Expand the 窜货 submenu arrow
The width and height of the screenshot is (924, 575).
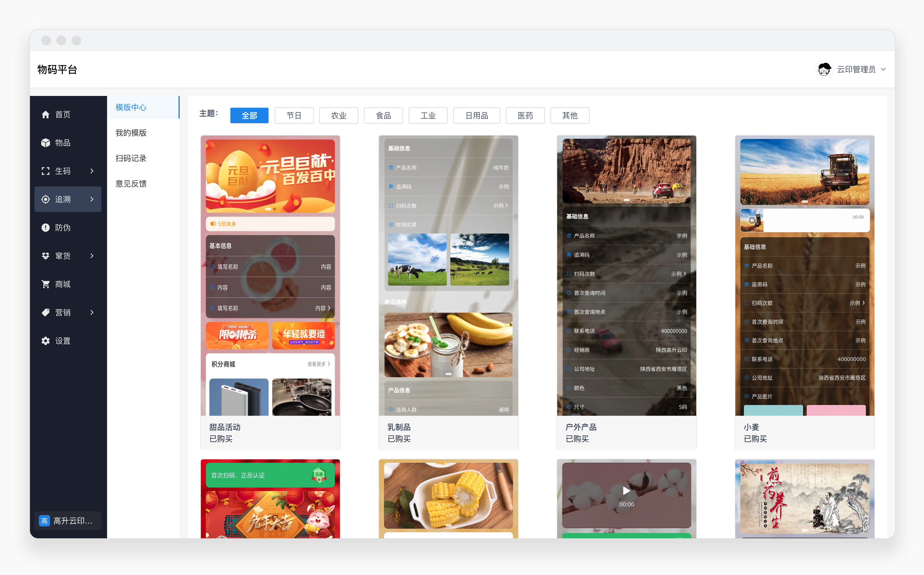pyautogui.click(x=92, y=256)
